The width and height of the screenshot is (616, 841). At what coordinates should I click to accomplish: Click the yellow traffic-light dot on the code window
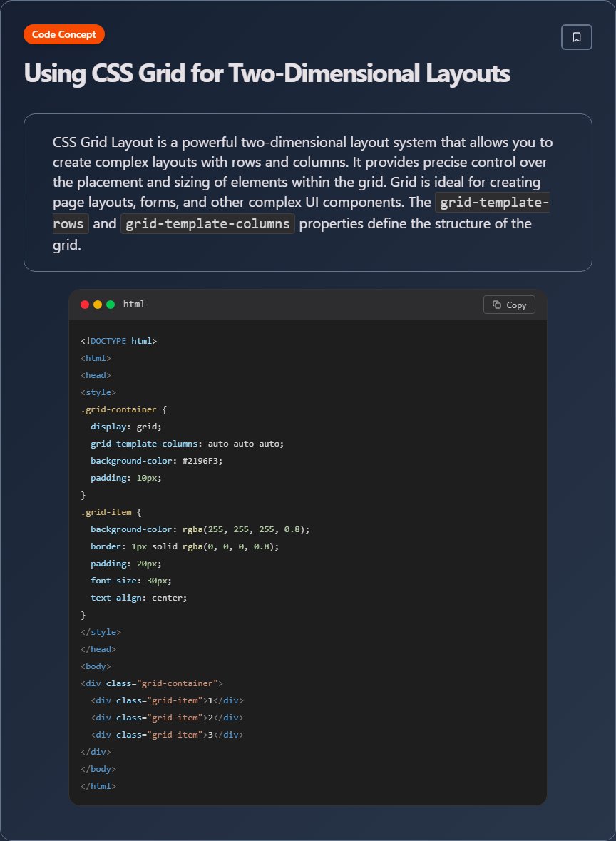click(x=98, y=304)
